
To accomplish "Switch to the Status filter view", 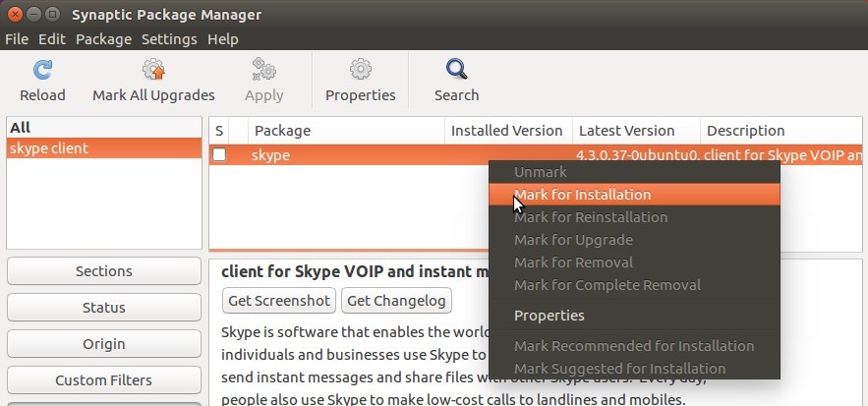I will [x=104, y=308].
